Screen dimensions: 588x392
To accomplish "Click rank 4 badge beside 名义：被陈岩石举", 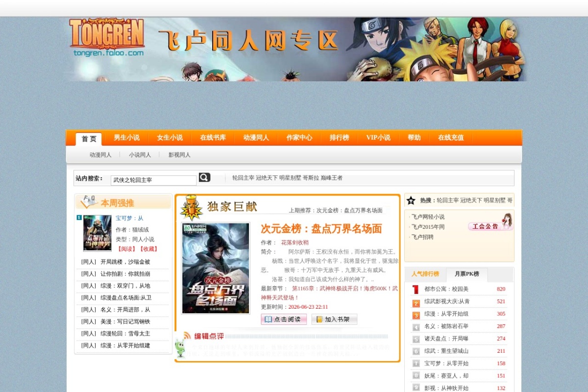I will tap(416, 326).
